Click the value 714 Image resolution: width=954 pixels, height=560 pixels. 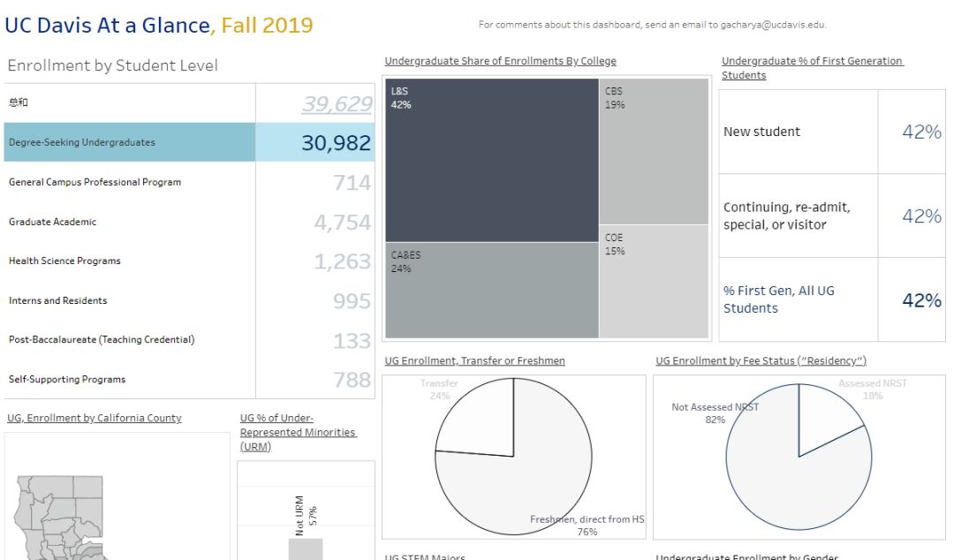pos(352,183)
